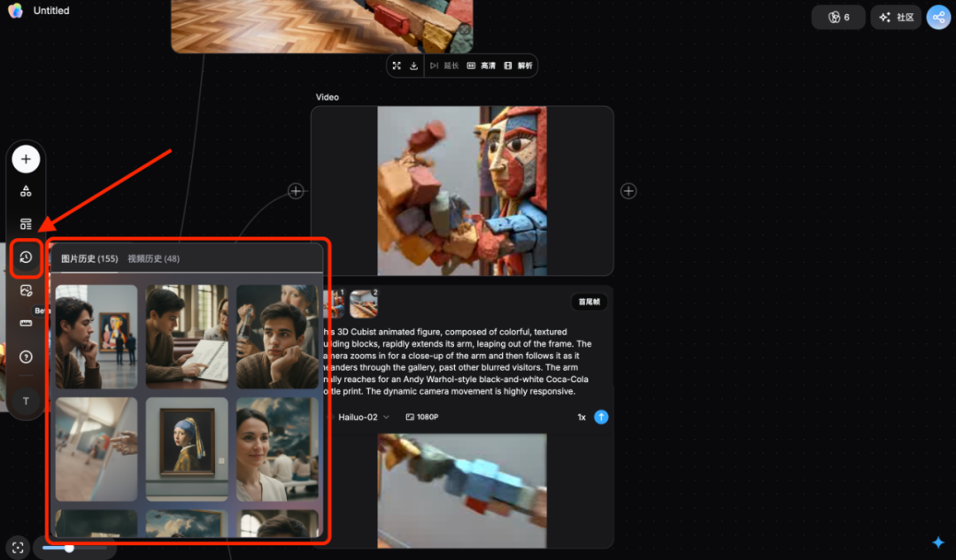
Task: Click the blue send arrow button
Action: (601, 417)
